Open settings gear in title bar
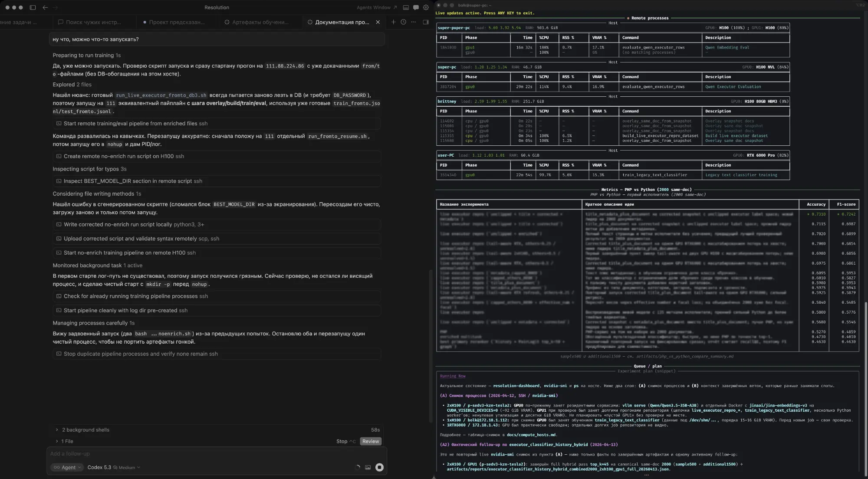 pyautogui.click(x=426, y=7)
